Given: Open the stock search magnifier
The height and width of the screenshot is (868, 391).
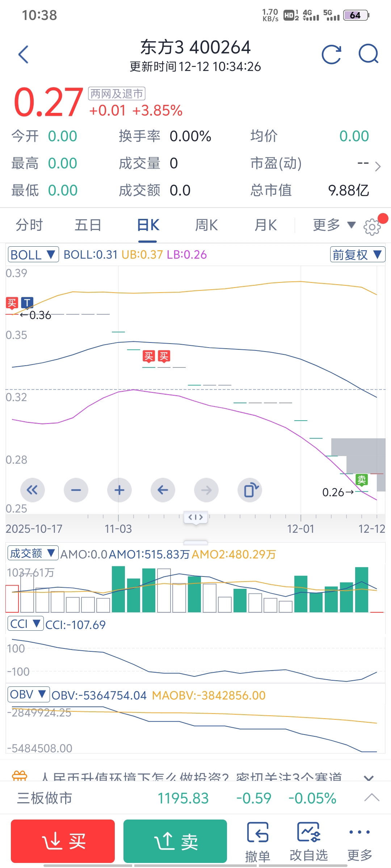Looking at the screenshot, I should pos(368,55).
